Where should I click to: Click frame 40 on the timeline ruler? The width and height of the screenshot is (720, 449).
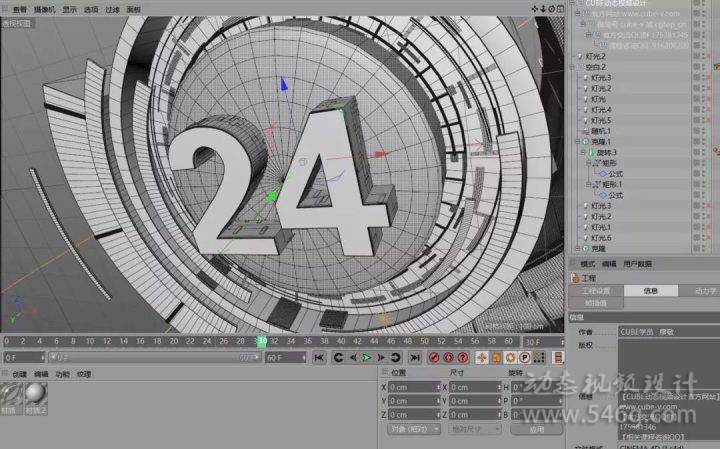click(x=344, y=340)
